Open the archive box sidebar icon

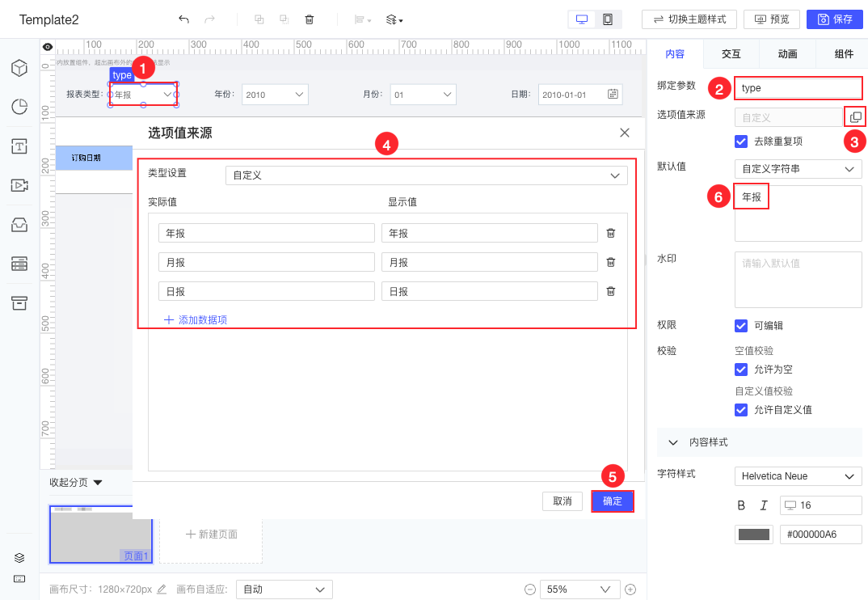(19, 303)
